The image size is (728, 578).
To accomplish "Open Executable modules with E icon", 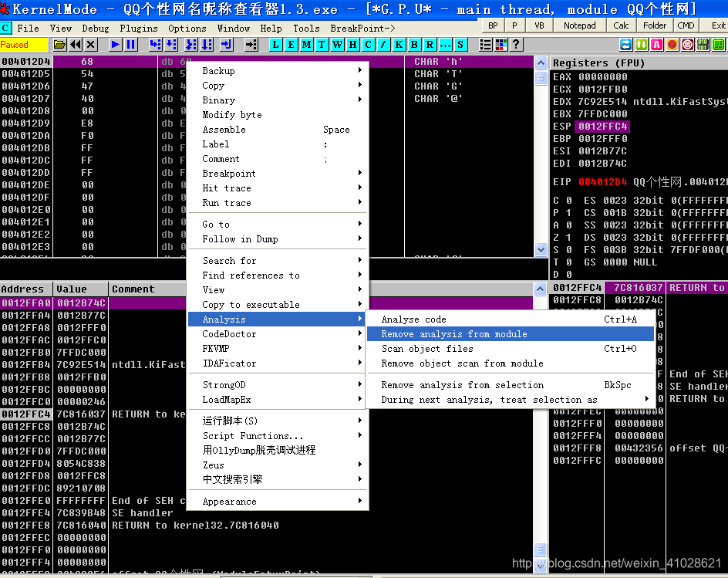I will pos(291,45).
